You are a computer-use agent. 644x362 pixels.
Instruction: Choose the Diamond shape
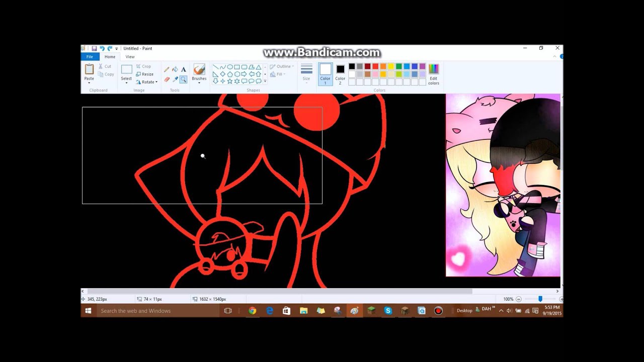tap(223, 74)
